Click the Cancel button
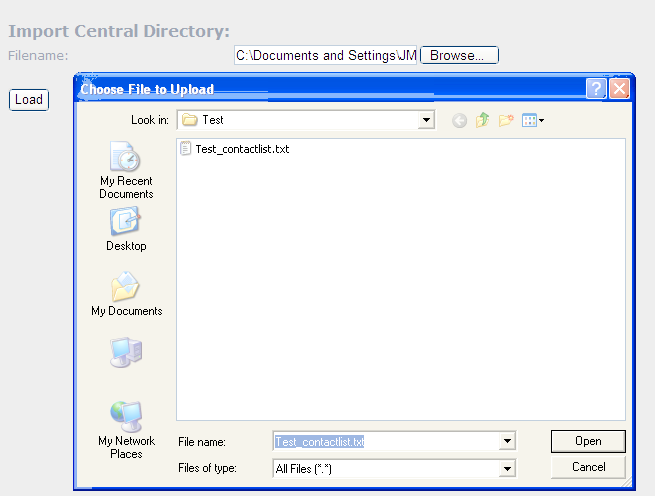Screen dimensions: 655x496 [588, 467]
